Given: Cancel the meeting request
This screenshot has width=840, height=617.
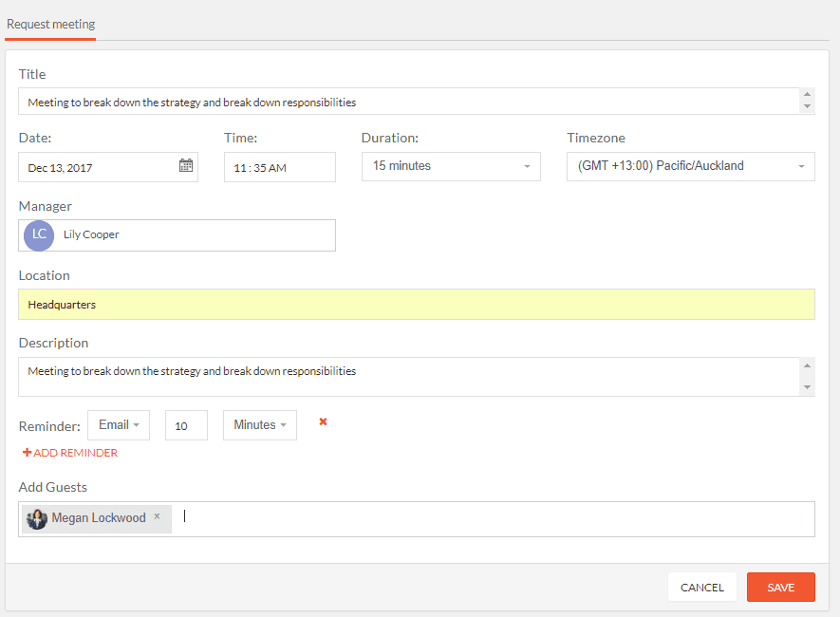Looking at the screenshot, I should pyautogui.click(x=701, y=587).
